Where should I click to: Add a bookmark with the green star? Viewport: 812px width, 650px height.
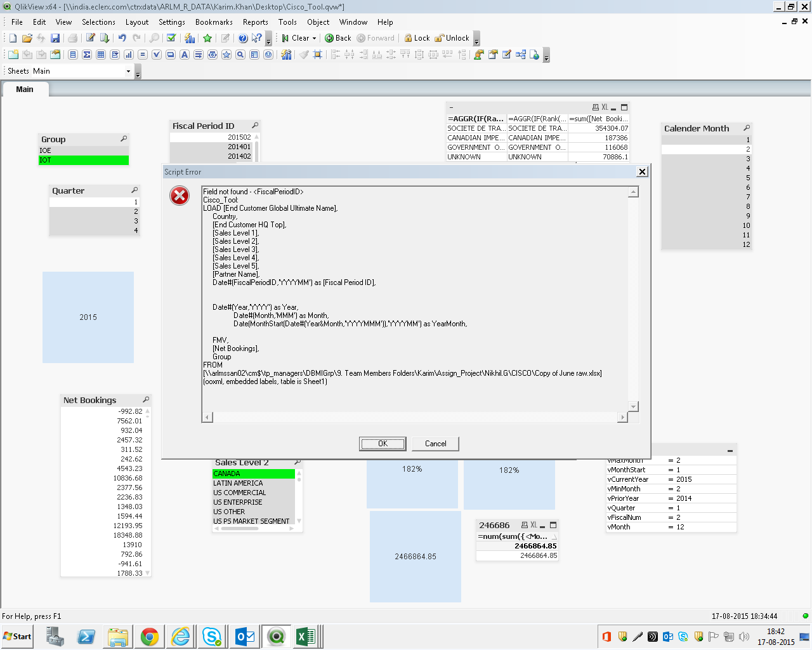[x=207, y=38]
